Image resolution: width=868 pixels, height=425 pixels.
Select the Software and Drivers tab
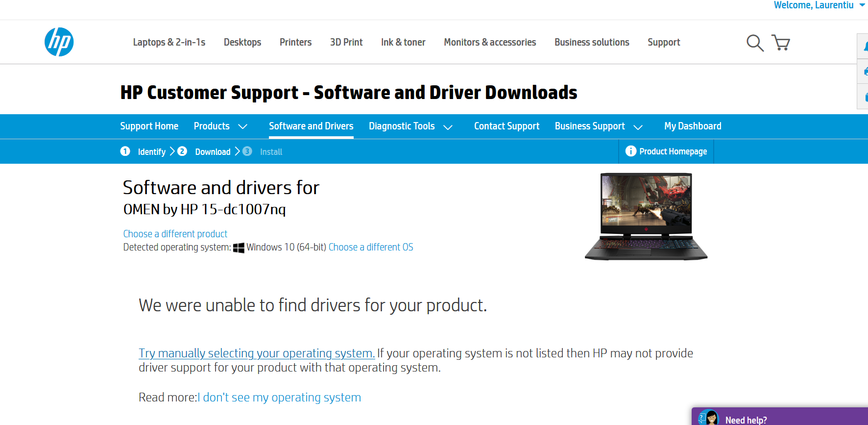tap(311, 126)
